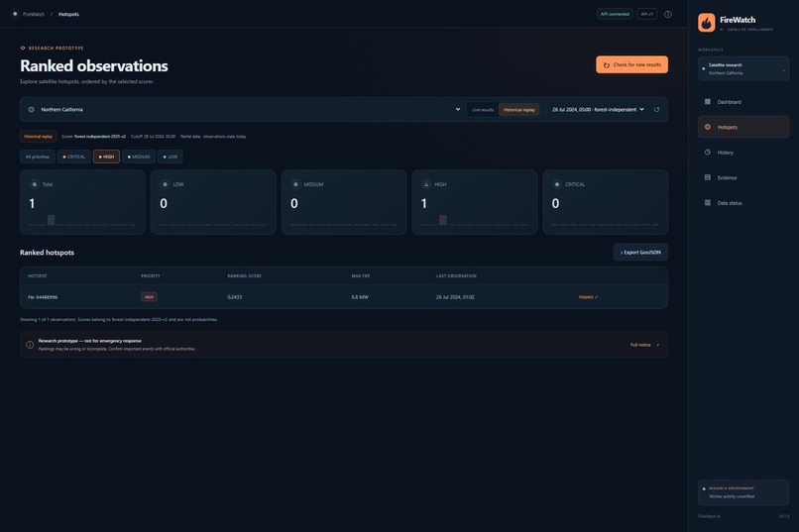The image size is (799, 532).
Task: Go to the Hotspots sidebar item
Action: (743, 127)
